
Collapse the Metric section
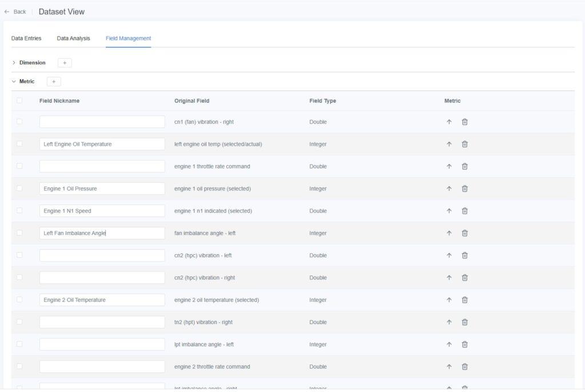pyautogui.click(x=14, y=82)
